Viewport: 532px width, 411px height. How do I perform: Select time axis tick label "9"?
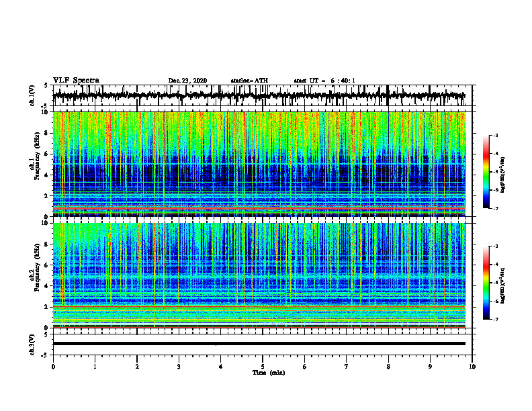tap(430, 367)
